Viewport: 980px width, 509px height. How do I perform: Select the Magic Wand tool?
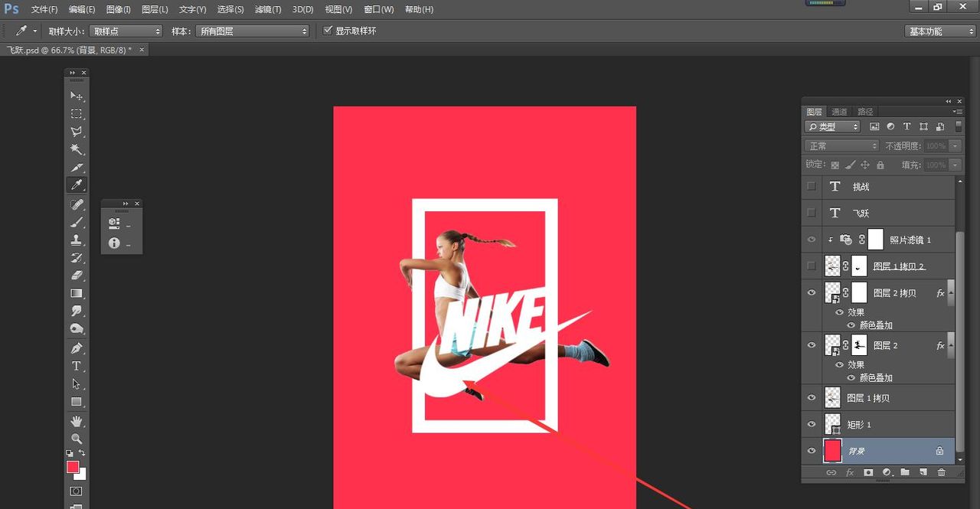click(x=77, y=149)
